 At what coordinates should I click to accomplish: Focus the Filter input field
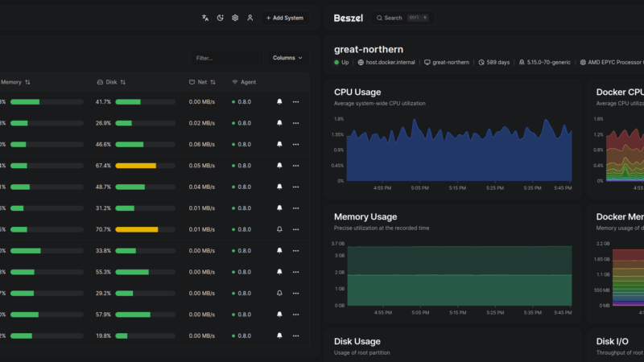click(228, 58)
